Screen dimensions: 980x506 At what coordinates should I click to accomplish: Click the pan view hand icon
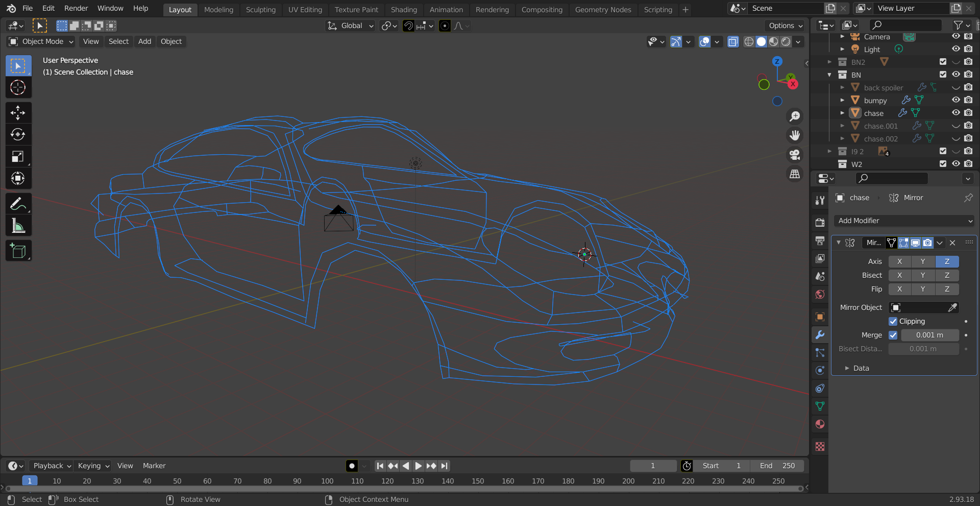coord(795,135)
